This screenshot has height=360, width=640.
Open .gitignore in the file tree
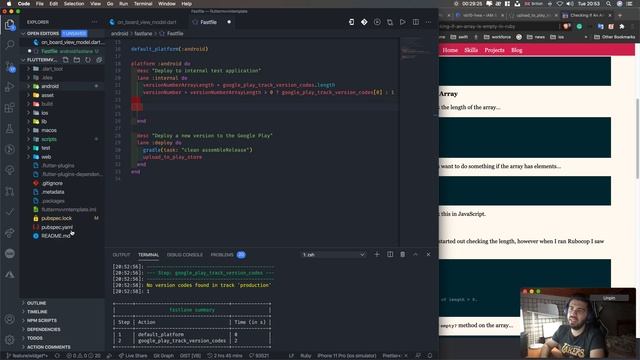click(x=52, y=183)
